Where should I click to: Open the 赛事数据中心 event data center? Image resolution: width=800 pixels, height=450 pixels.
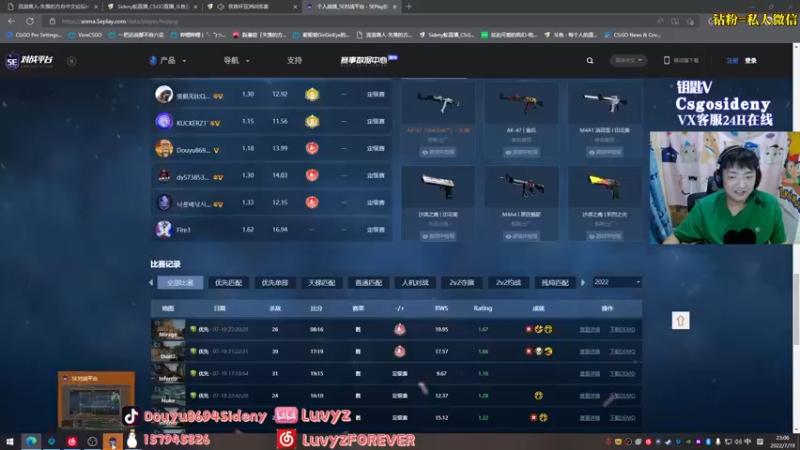[367, 60]
